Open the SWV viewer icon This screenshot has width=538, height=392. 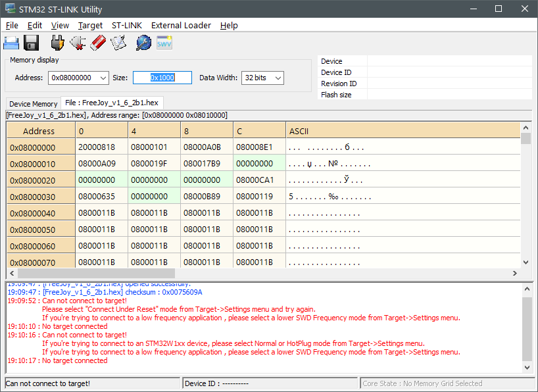tap(164, 43)
